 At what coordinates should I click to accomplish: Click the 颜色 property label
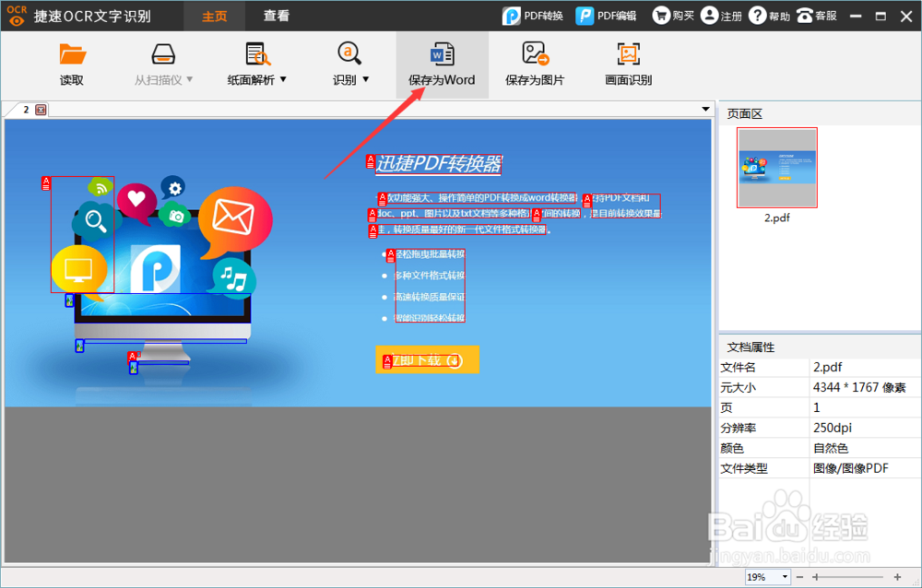[x=732, y=449]
